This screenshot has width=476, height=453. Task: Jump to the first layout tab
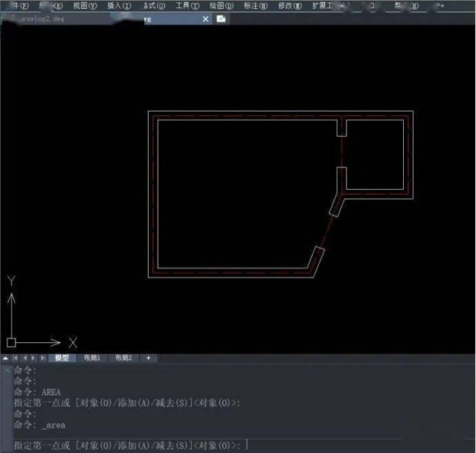[x=15, y=359]
